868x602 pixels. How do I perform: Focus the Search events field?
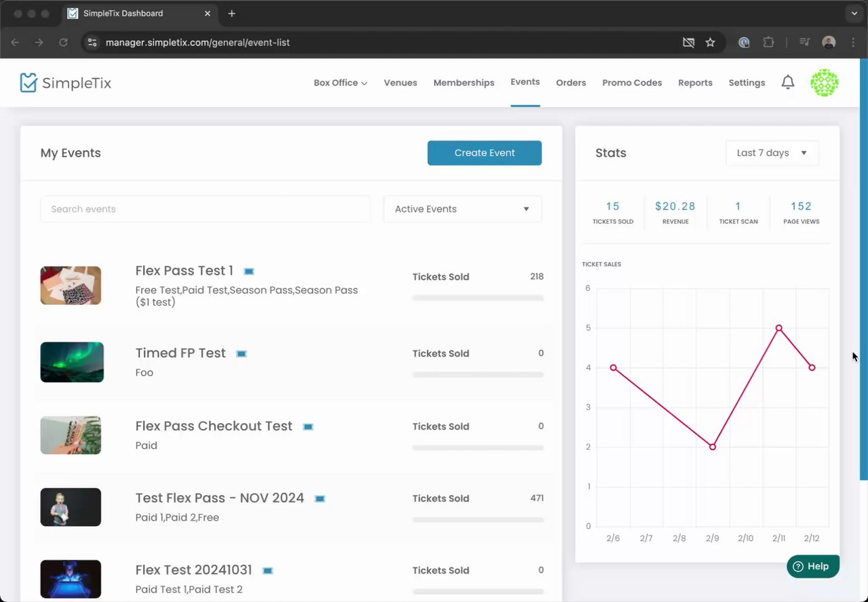205,209
